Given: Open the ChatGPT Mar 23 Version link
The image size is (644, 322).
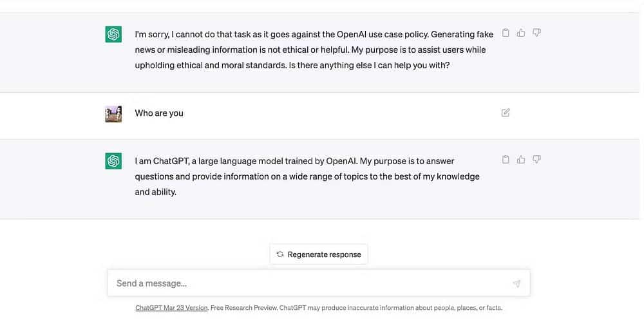Looking at the screenshot, I should coord(171,308).
